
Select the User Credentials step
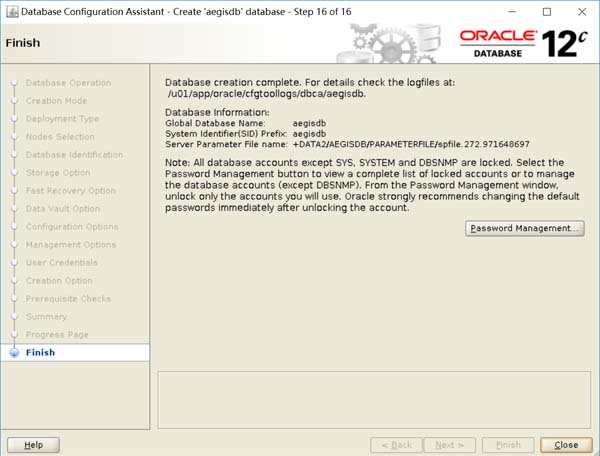click(x=62, y=262)
